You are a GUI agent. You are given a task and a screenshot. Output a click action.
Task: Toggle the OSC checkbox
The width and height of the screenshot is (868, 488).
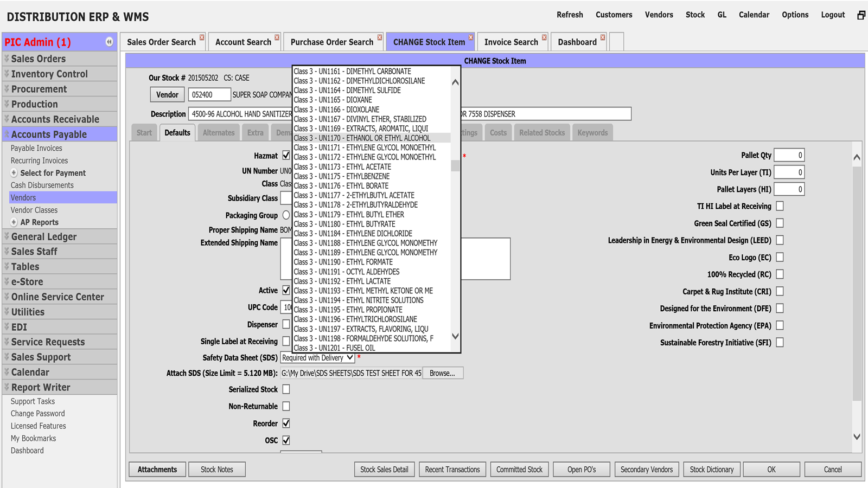pyautogui.click(x=286, y=440)
